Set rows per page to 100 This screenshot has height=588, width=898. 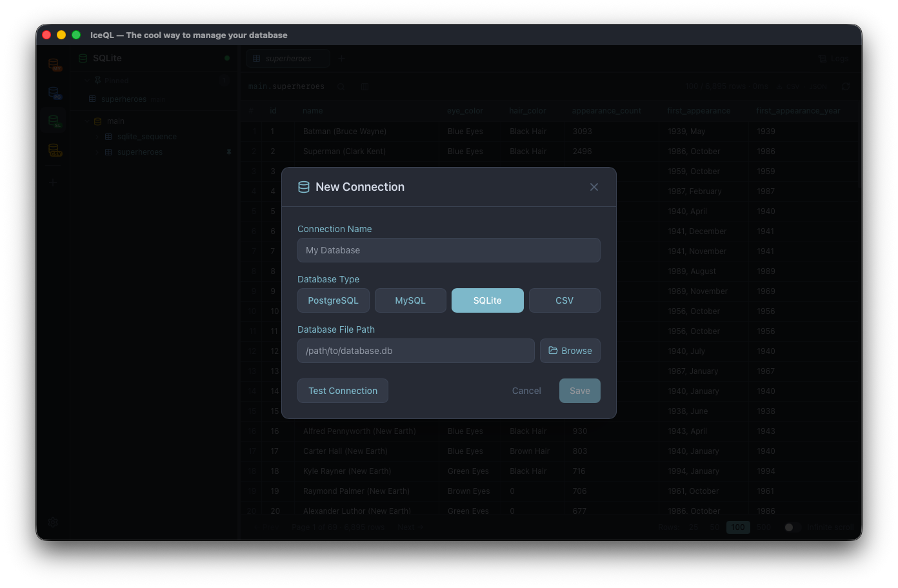(738, 527)
